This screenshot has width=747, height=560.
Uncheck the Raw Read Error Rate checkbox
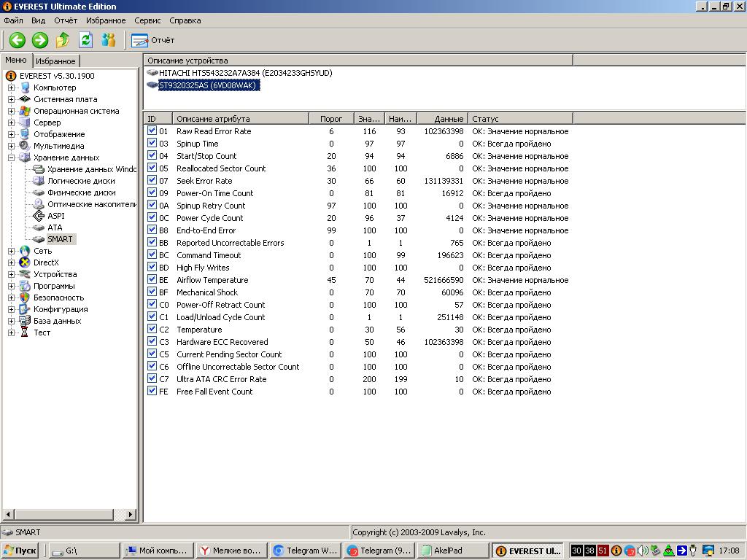pos(152,131)
